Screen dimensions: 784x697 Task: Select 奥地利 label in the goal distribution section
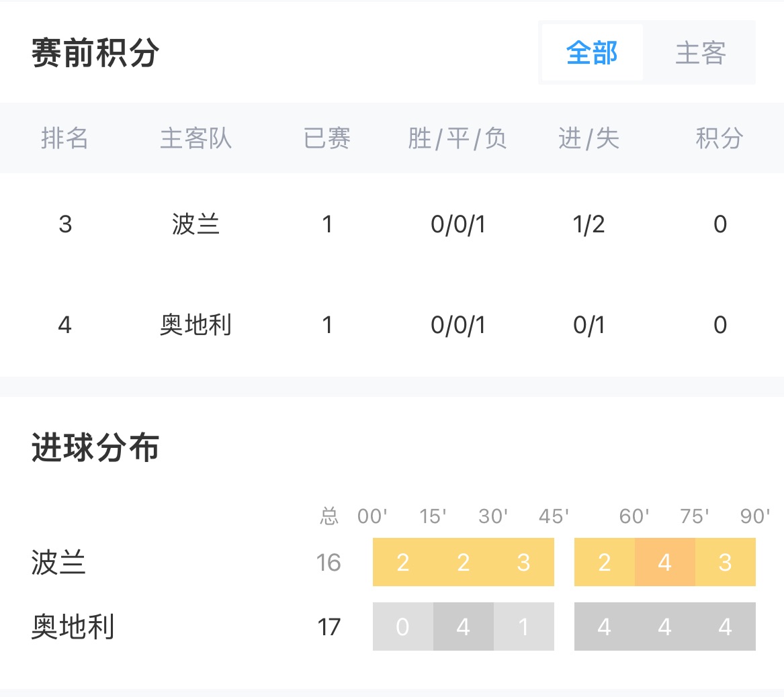73,626
